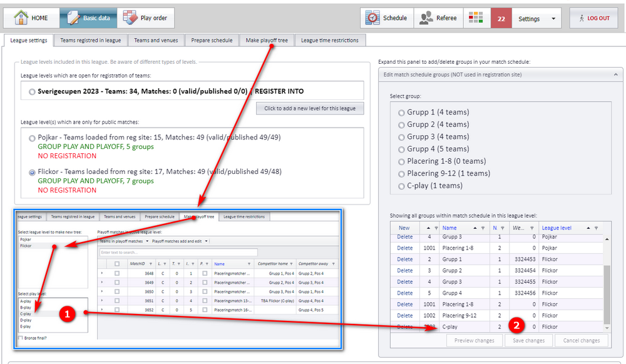Go to the Prepare schedule tab
The height and width of the screenshot is (364, 626).
pyautogui.click(x=212, y=40)
